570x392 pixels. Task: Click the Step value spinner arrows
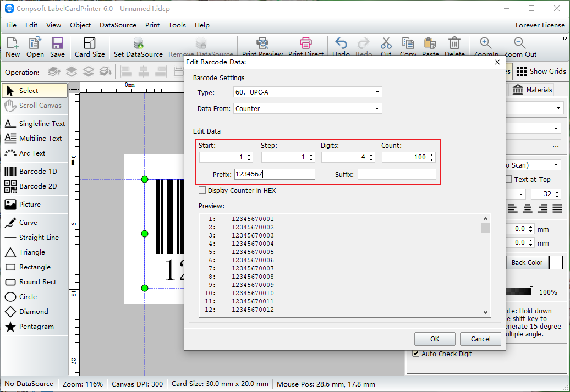pyautogui.click(x=311, y=157)
